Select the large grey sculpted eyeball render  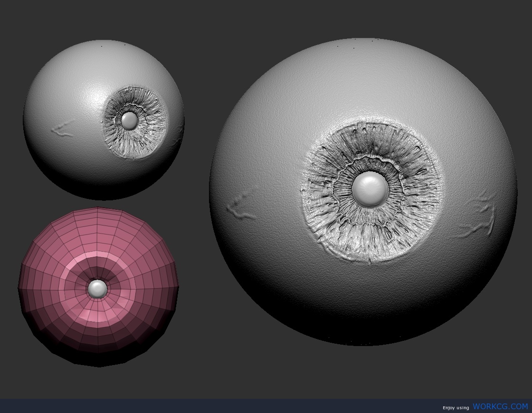[363, 192]
